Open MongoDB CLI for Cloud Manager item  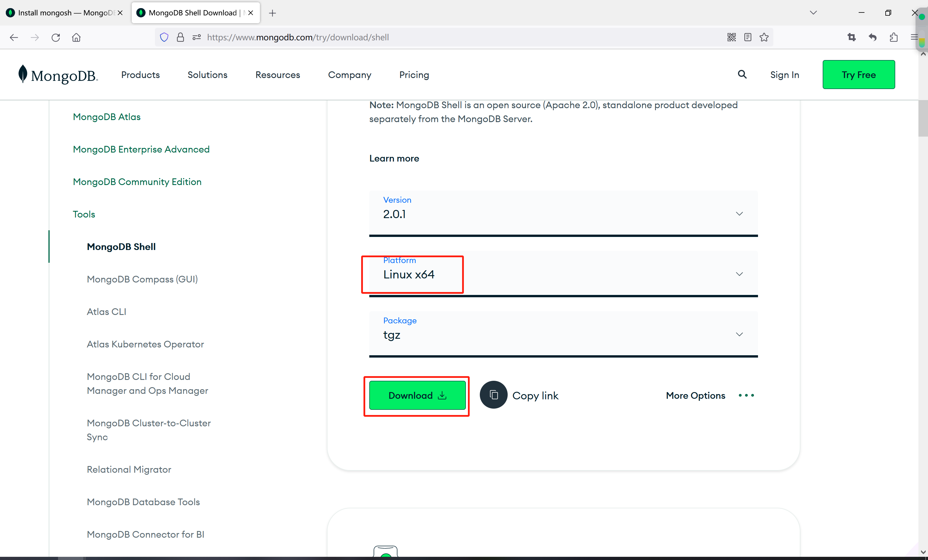click(x=148, y=384)
